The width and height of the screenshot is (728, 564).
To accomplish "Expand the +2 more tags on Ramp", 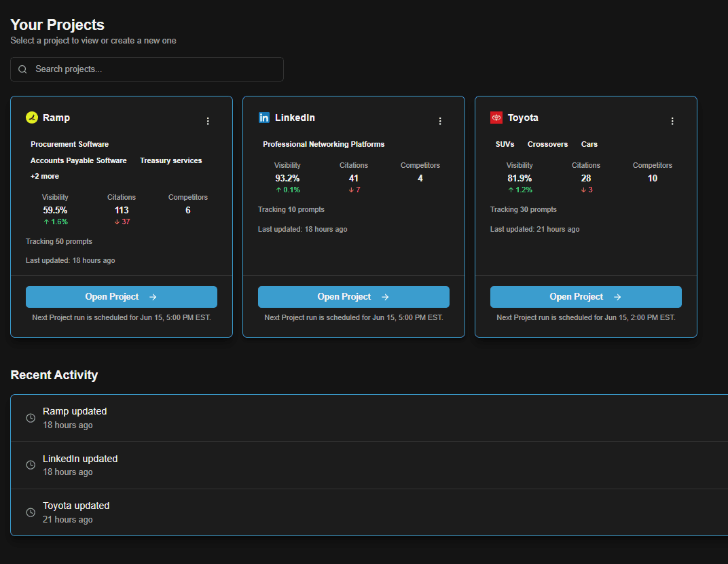I will click(x=45, y=176).
